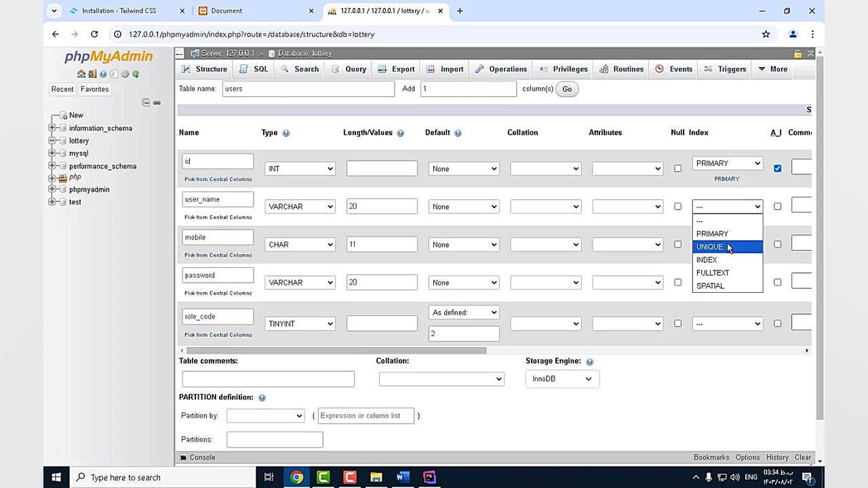The height and width of the screenshot is (488, 868).
Task: Click the page vertical scrollbar
Action: (x=820, y=237)
